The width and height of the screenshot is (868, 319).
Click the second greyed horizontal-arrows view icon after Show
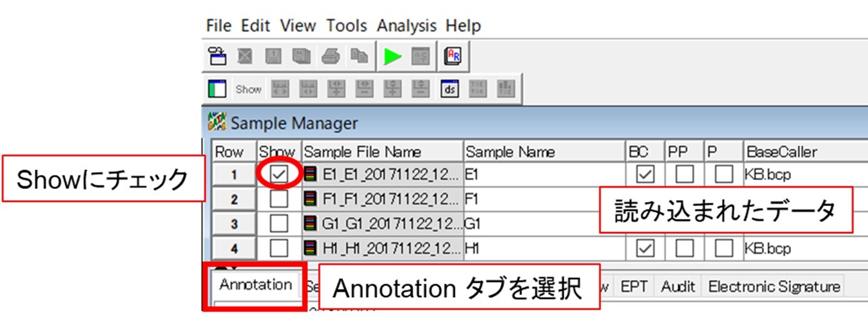[x=308, y=89]
